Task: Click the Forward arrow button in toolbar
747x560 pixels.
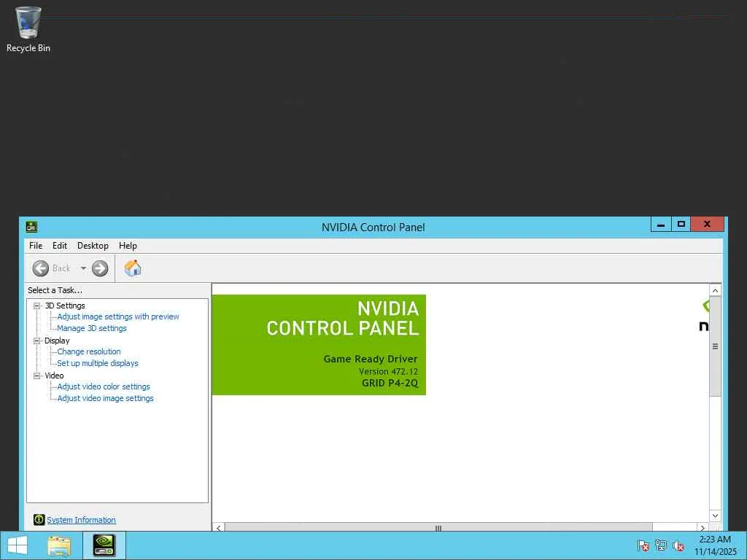Action: (100, 268)
